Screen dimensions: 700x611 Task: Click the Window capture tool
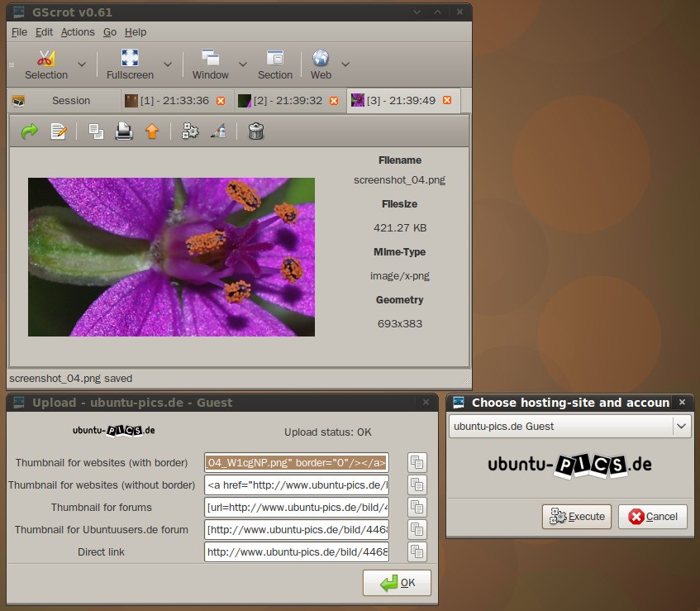pos(211,64)
